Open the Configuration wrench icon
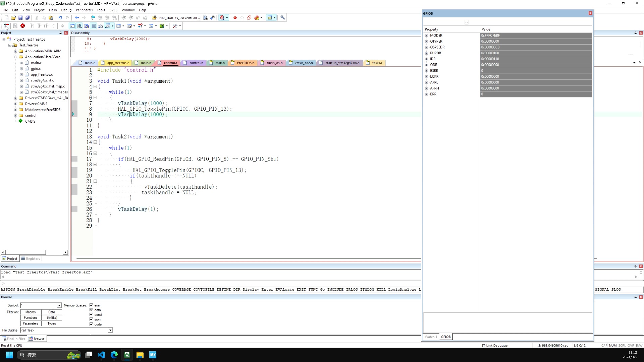 click(x=283, y=18)
